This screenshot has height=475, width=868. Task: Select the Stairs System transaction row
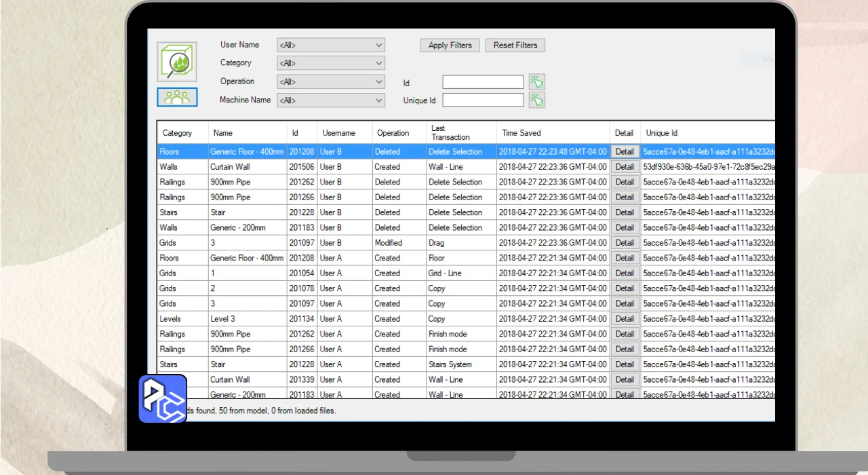coord(450,364)
